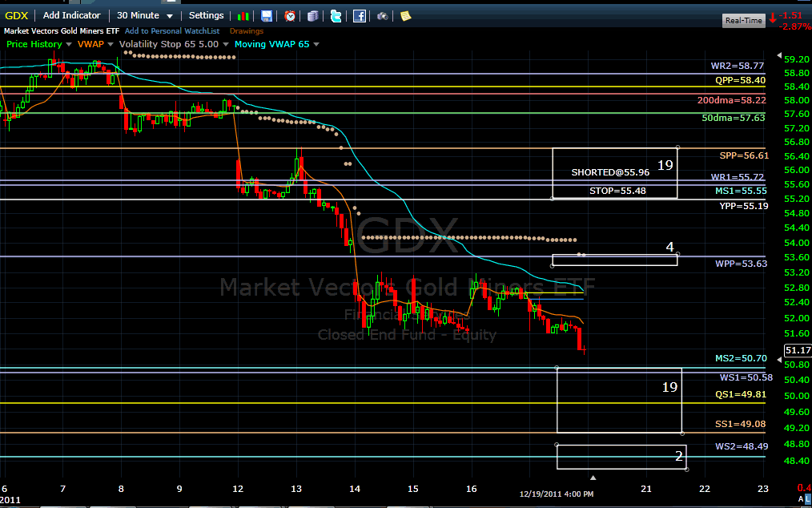Select the Volatility Stop 65 5.00 label
The width and height of the screenshot is (812, 508).
(169, 44)
